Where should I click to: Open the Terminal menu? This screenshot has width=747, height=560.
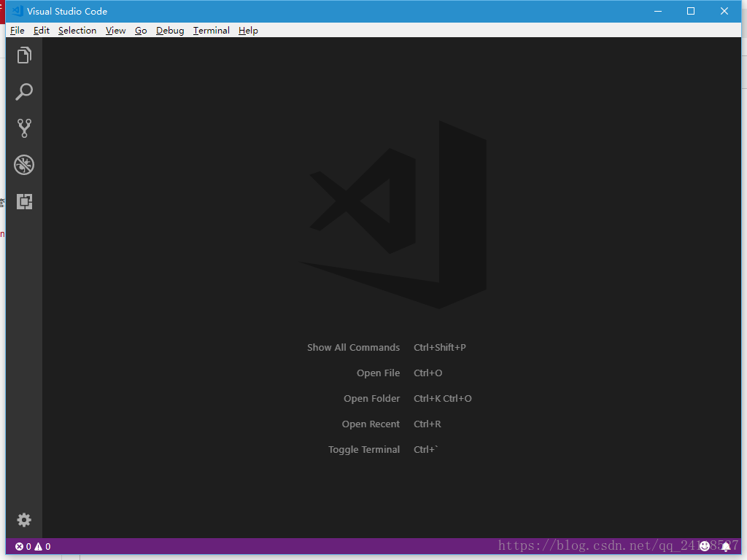[212, 31]
